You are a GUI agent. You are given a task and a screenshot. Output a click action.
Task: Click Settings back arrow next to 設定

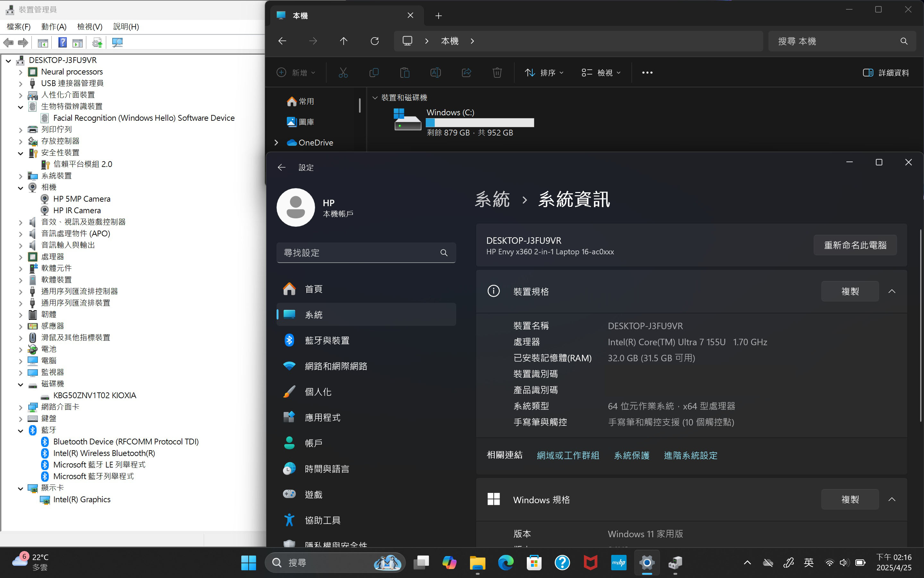pos(281,167)
